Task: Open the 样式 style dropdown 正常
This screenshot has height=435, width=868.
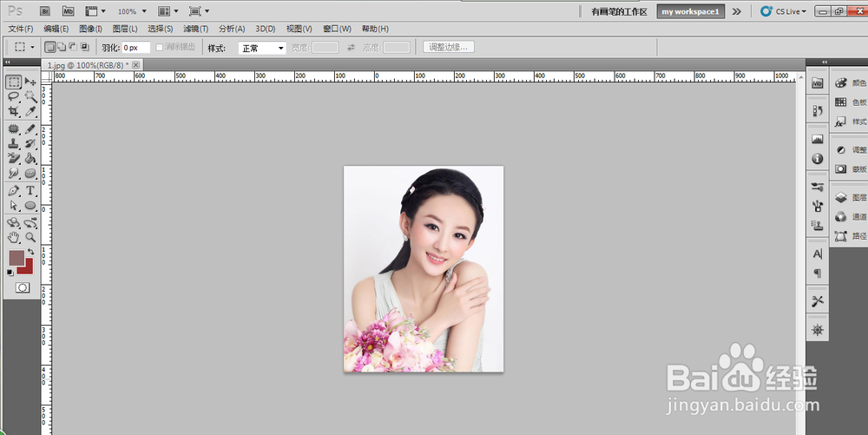Action: [262, 48]
